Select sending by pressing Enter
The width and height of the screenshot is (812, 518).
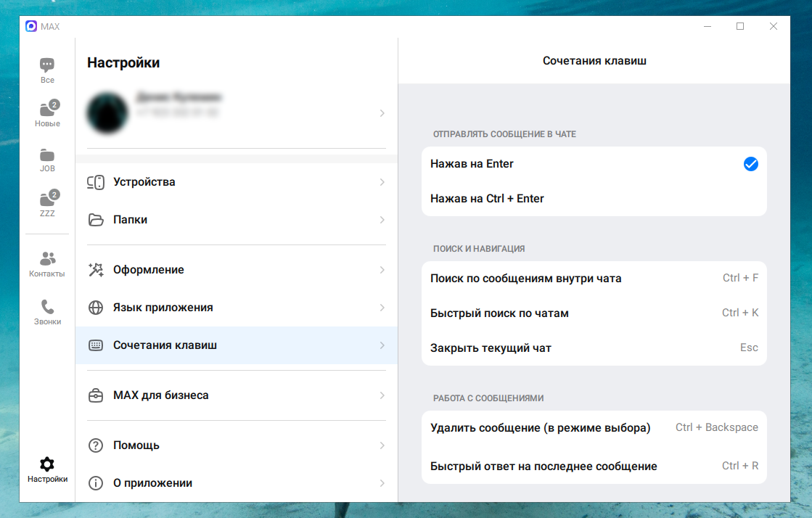coord(472,164)
